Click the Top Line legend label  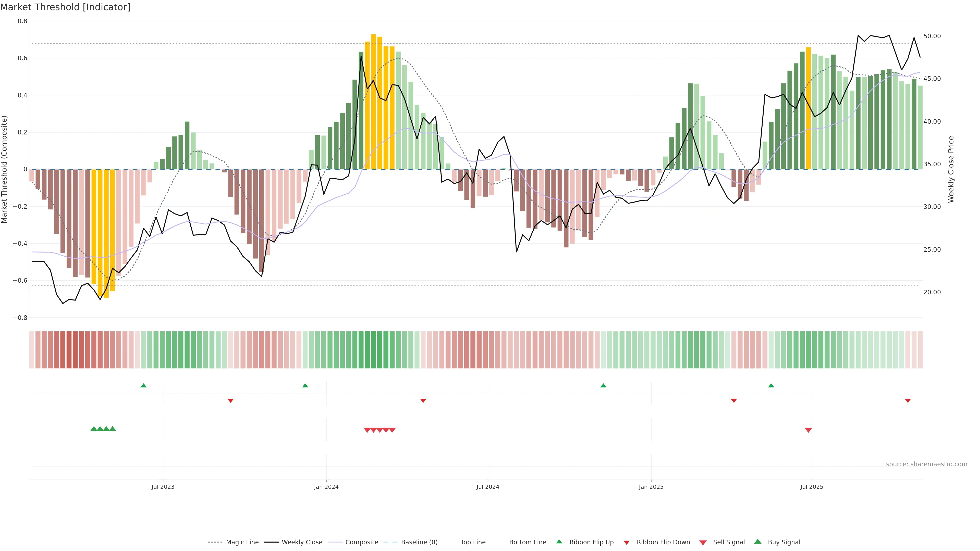coord(473,542)
